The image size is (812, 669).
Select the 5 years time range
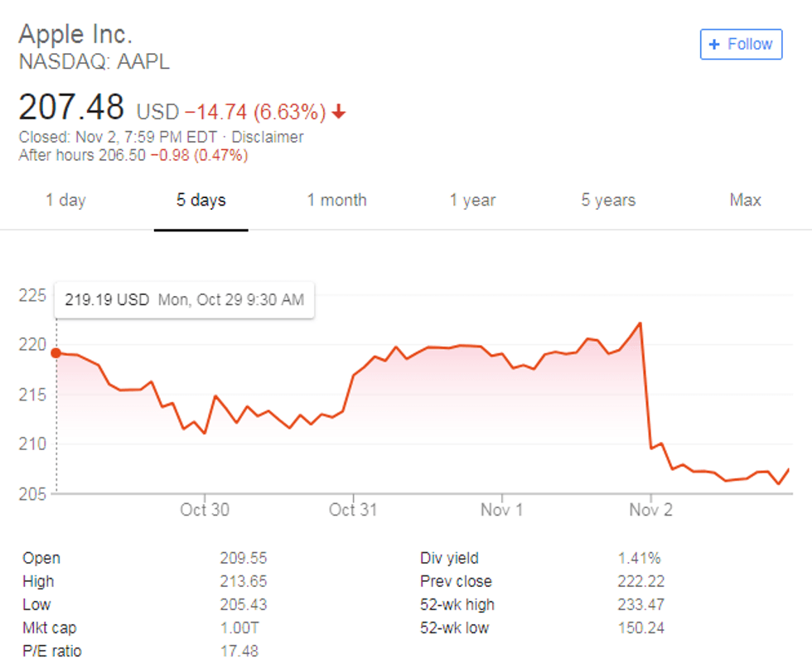607,200
